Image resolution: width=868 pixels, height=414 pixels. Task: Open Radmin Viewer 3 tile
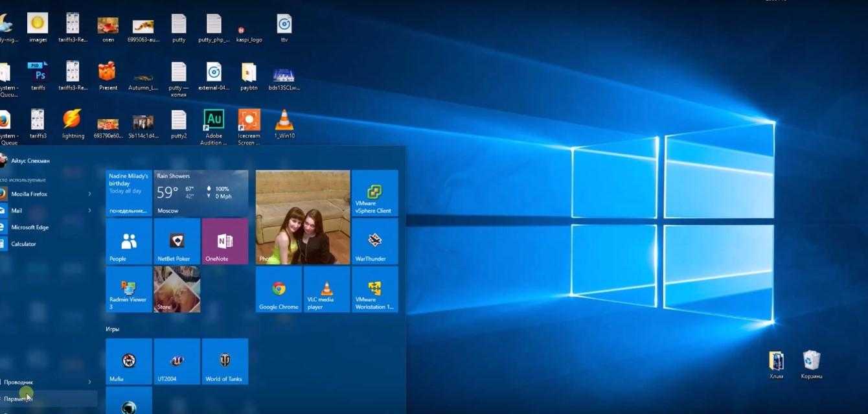click(129, 290)
